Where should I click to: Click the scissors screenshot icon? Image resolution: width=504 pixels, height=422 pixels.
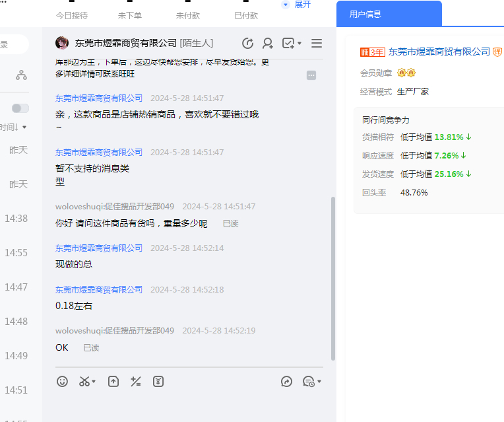(84, 381)
